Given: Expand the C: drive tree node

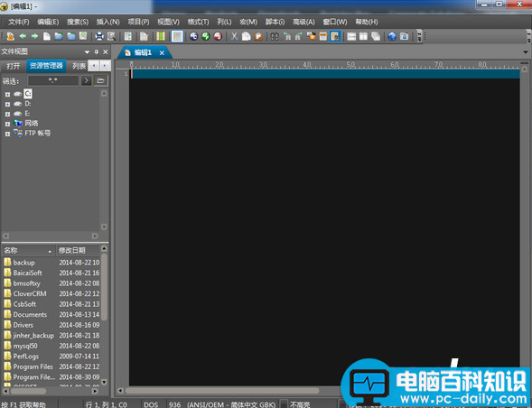Looking at the screenshot, I should pyautogui.click(x=7, y=94).
